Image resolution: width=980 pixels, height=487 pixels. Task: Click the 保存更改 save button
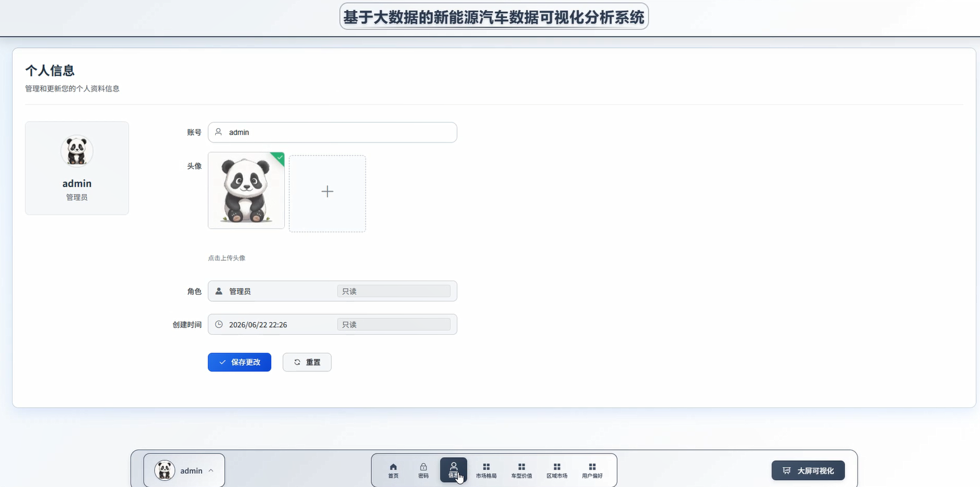point(239,362)
